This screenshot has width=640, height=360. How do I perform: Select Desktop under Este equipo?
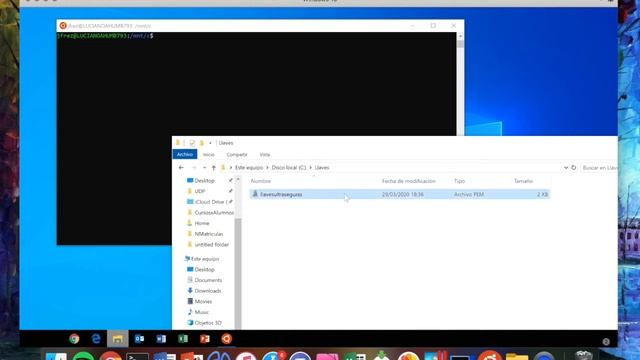coord(204,269)
